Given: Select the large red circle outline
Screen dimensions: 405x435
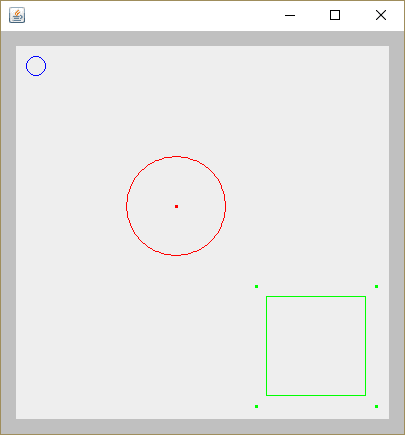Looking at the screenshot, I should [x=126, y=206].
